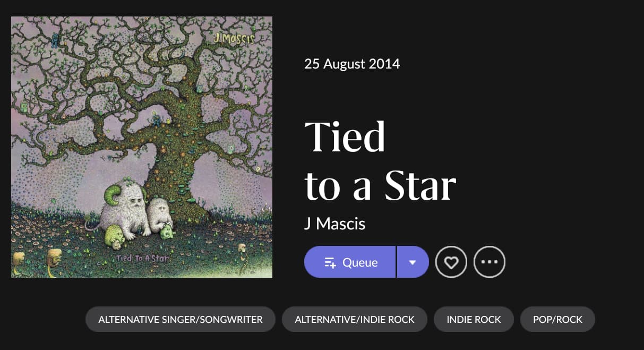The width and height of the screenshot is (644, 350).
Task: Click 'Tied To A Star' text on artwork
Action: pyautogui.click(x=143, y=259)
